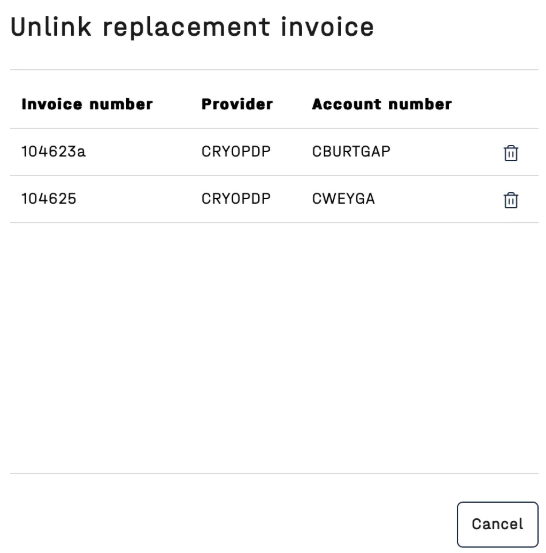Select the Invoice number column header
The image size is (546, 553).
tap(87, 104)
